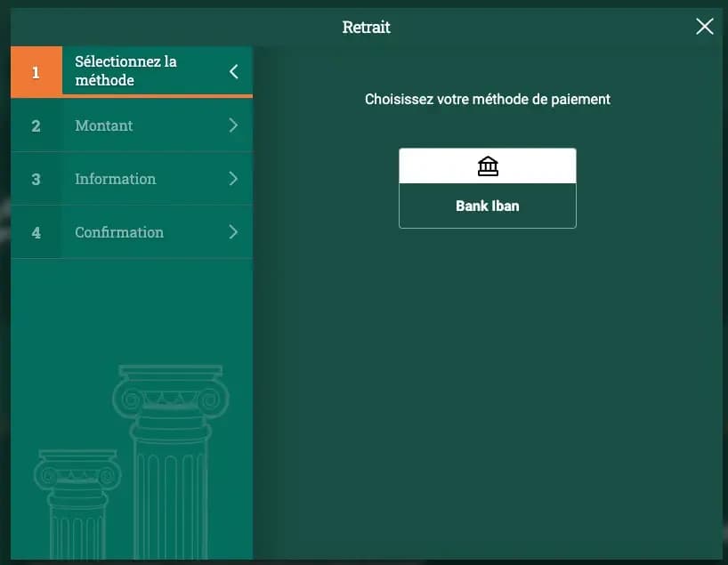Click the bank icon inside the payment tile

tap(488, 165)
